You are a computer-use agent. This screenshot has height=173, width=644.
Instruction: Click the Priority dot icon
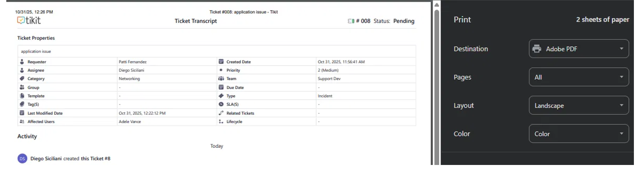pyautogui.click(x=221, y=70)
